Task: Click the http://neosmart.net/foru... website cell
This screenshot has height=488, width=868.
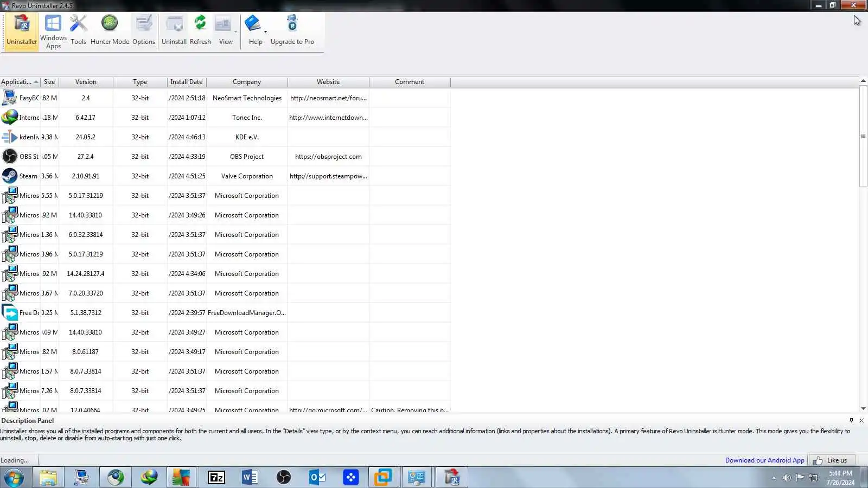Action: 328,98
